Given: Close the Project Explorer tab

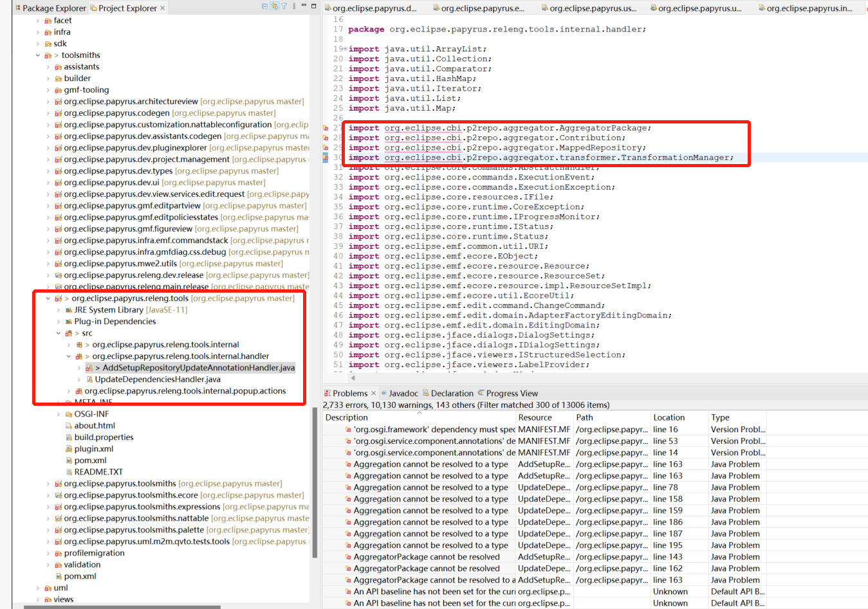Looking at the screenshot, I should (x=162, y=8).
